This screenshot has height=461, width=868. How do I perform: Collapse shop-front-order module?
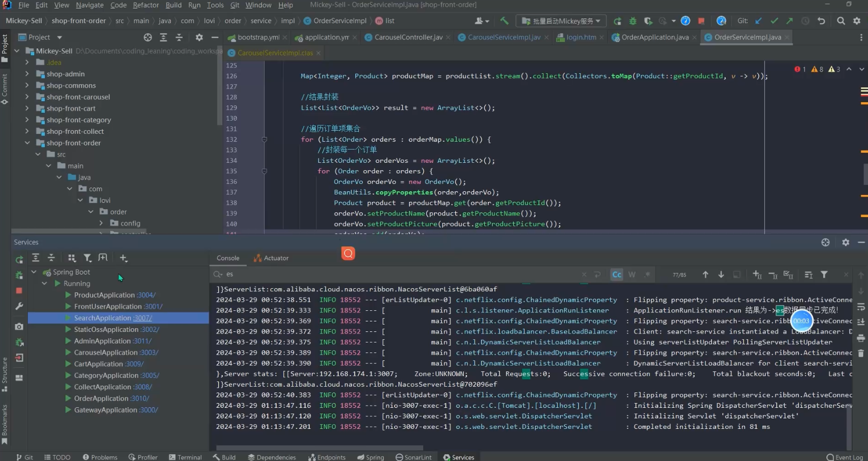tap(27, 143)
